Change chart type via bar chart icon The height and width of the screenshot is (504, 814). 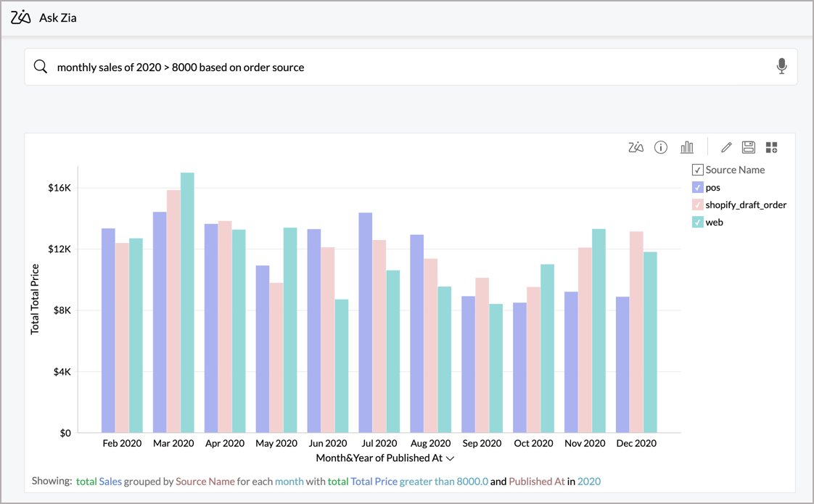686,147
